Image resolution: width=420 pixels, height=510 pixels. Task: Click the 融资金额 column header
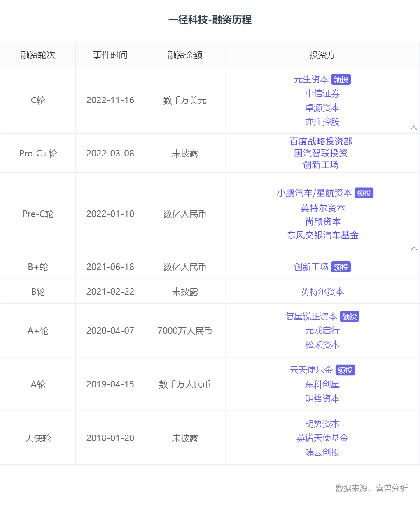[185, 55]
